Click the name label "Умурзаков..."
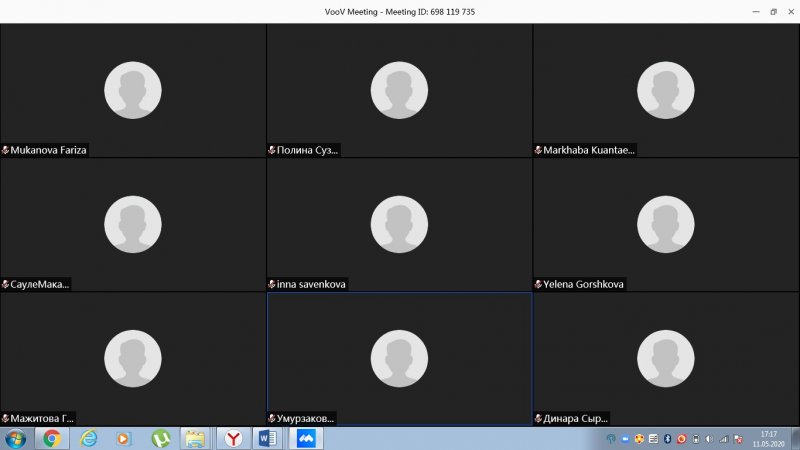This screenshot has width=800, height=450. [305, 418]
